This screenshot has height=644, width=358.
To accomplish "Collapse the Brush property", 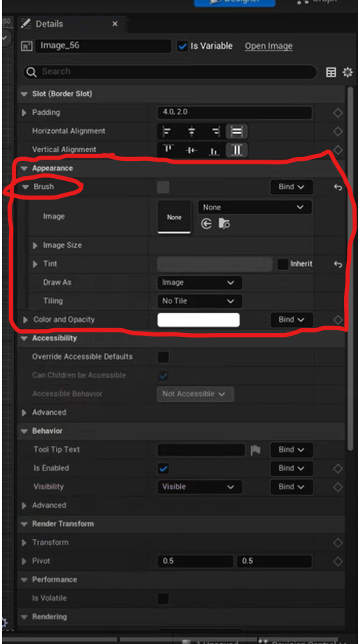I will 26,187.
